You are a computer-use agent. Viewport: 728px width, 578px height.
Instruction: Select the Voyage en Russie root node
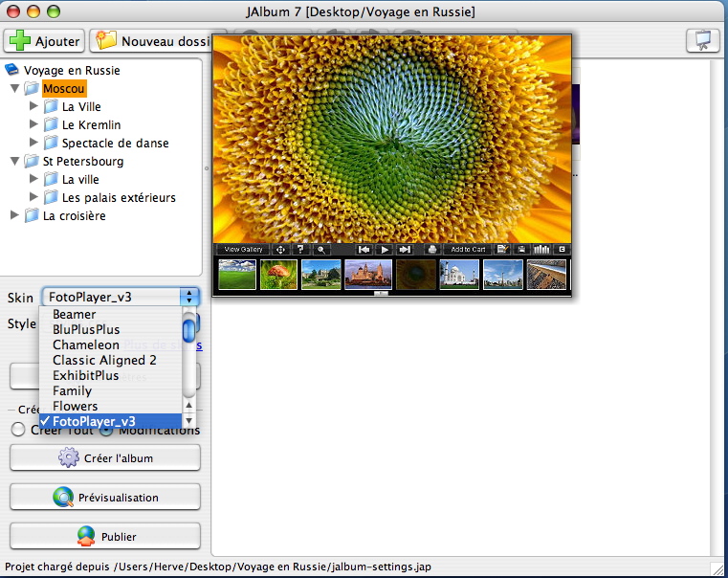(72, 70)
